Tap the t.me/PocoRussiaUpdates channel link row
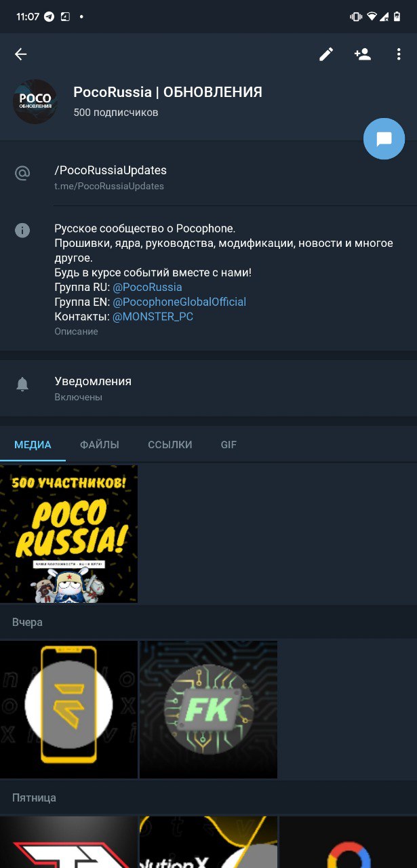Viewport: 417px width, 868px height. coord(208,177)
